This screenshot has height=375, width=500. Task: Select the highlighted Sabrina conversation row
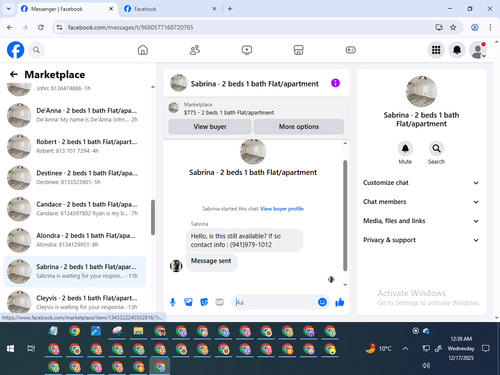click(75, 271)
